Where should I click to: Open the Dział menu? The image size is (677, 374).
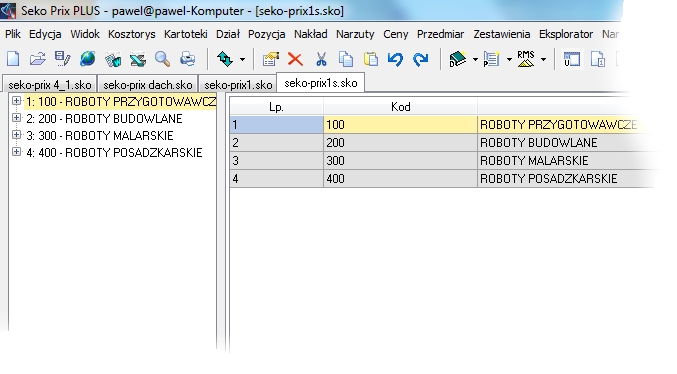tap(228, 34)
